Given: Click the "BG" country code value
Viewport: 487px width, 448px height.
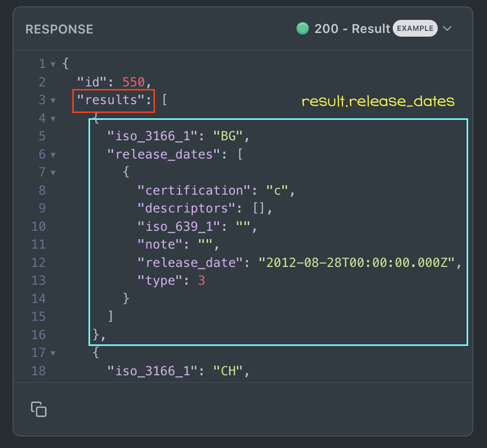Looking at the screenshot, I should point(228,136).
